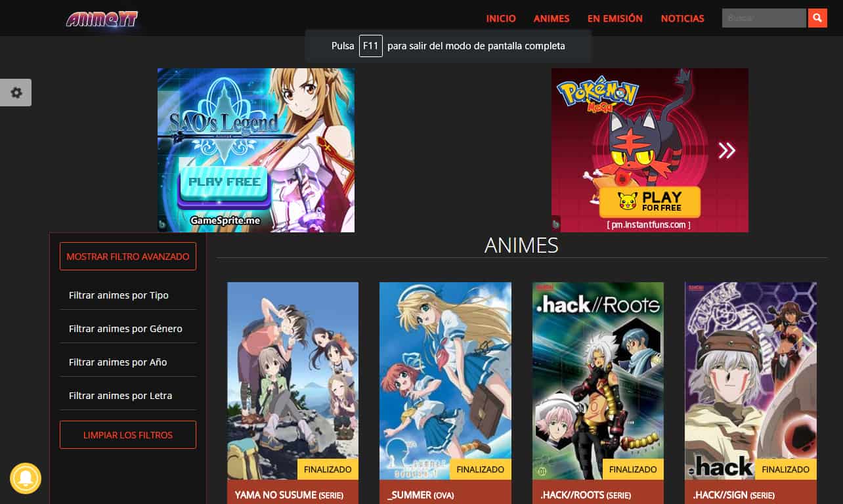This screenshot has height=504, width=843.
Task: Open Yama no Susume poster
Action: (x=293, y=381)
